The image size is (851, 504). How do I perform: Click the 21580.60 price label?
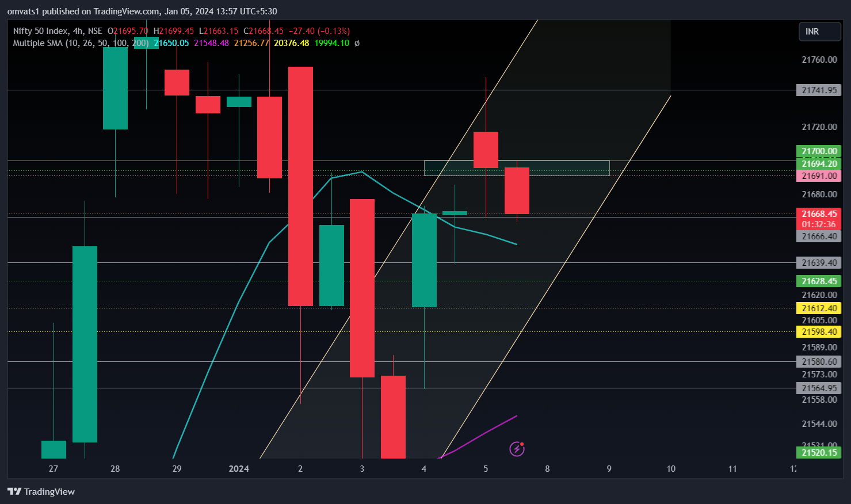[x=819, y=362]
